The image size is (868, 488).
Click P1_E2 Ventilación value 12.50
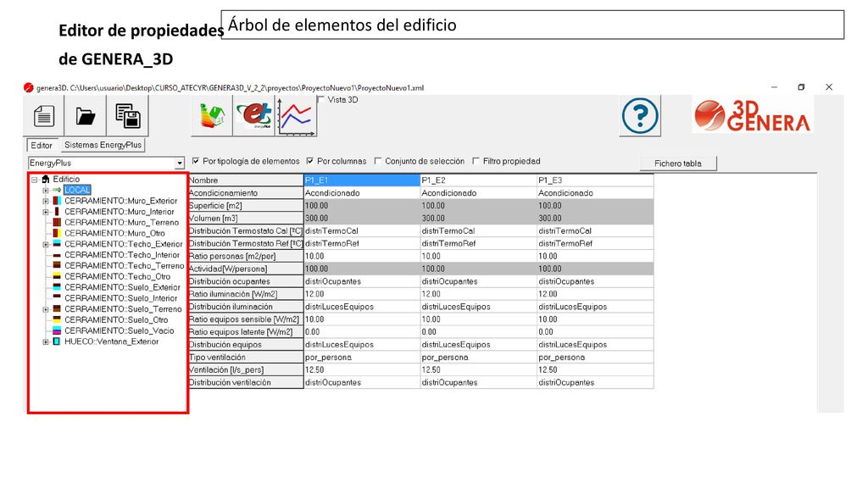coord(478,369)
